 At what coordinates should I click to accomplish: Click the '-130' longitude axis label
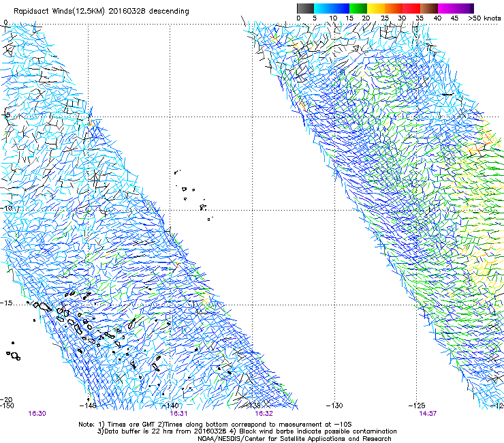click(334, 406)
